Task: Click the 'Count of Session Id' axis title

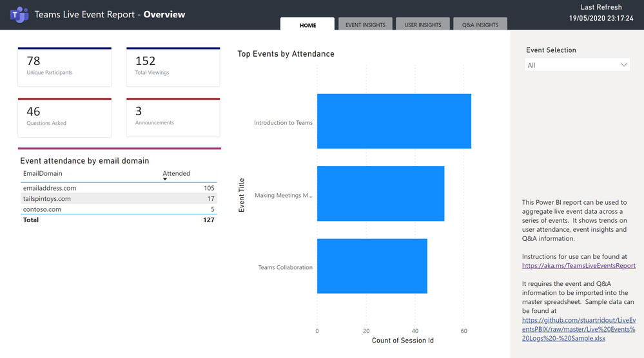Action: tap(402, 341)
